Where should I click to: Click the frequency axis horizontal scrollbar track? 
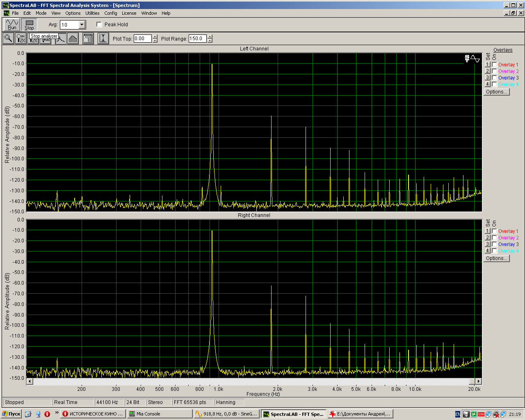(251, 381)
